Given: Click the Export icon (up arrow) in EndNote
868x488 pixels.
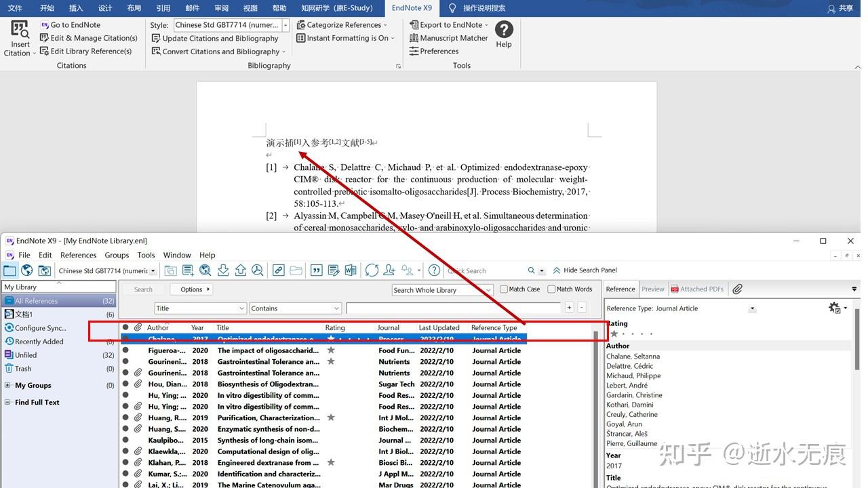Looking at the screenshot, I should 241,270.
